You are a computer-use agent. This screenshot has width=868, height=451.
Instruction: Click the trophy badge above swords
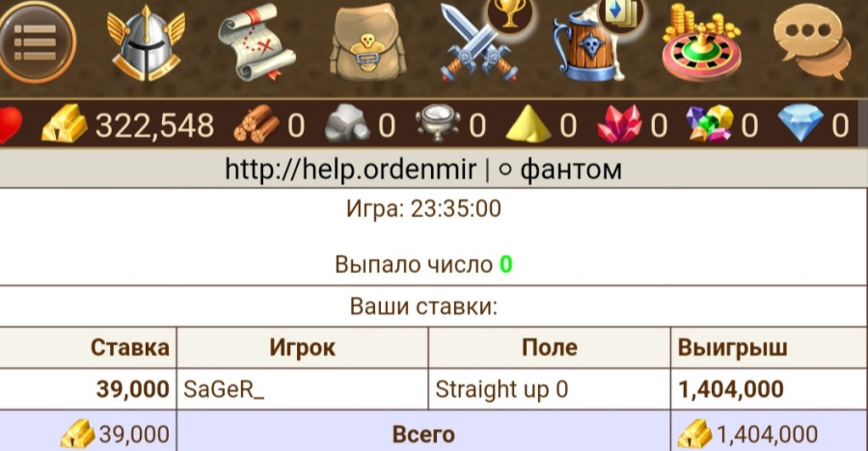pos(510,13)
